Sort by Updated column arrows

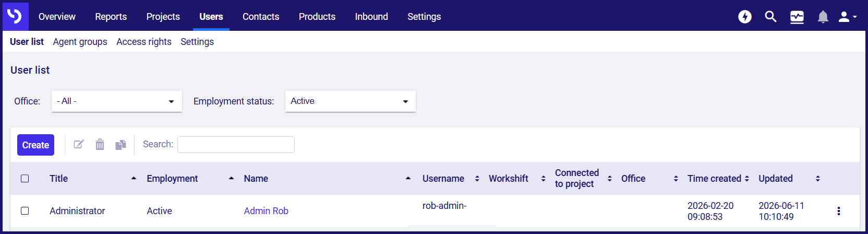[x=817, y=179]
